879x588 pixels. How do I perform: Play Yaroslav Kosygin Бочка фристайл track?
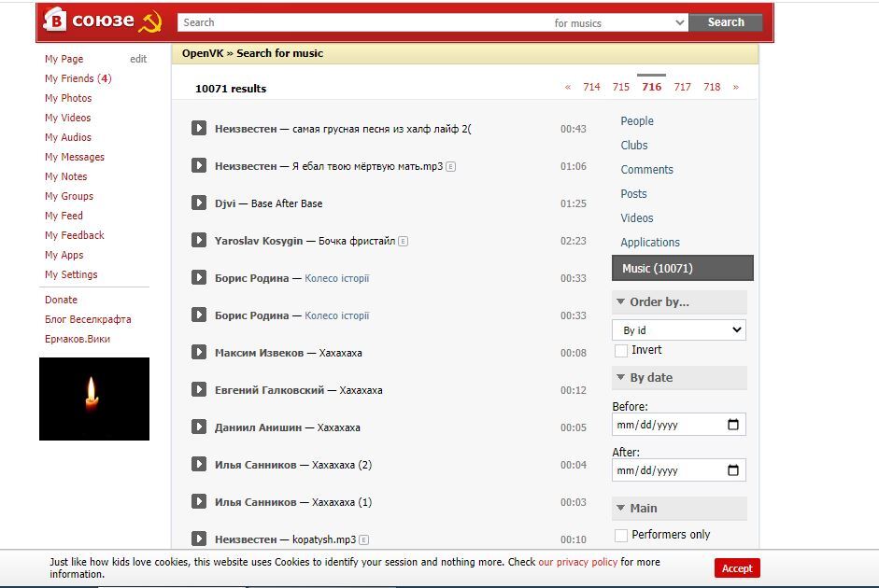click(198, 240)
